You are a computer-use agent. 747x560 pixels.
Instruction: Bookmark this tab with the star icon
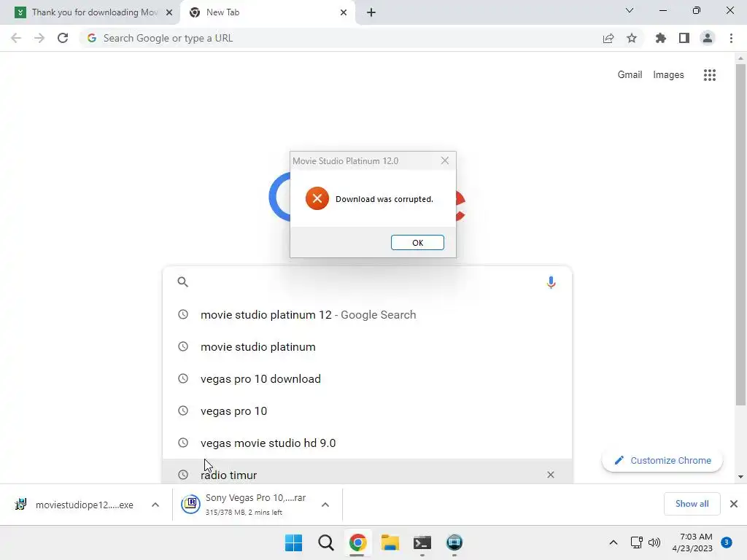point(632,38)
